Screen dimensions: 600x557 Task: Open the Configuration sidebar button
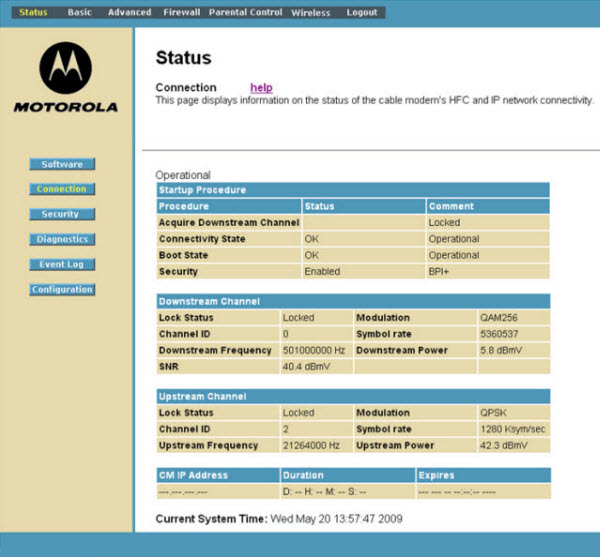62,289
